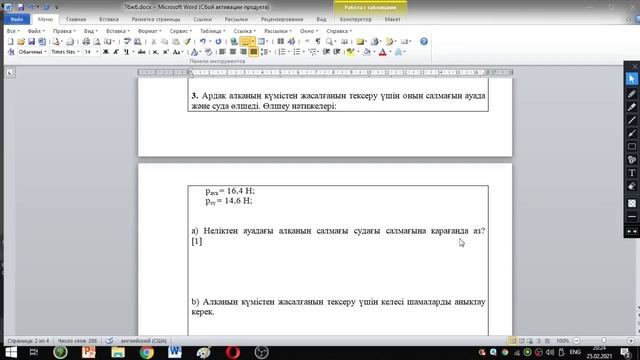
Task: Click the font color red A icon
Action: click(x=382, y=52)
